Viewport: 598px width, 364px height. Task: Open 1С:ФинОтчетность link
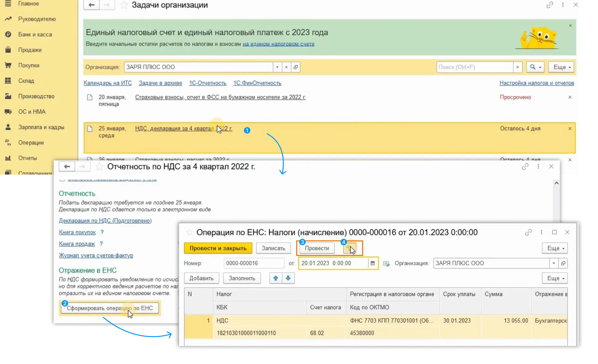click(257, 83)
